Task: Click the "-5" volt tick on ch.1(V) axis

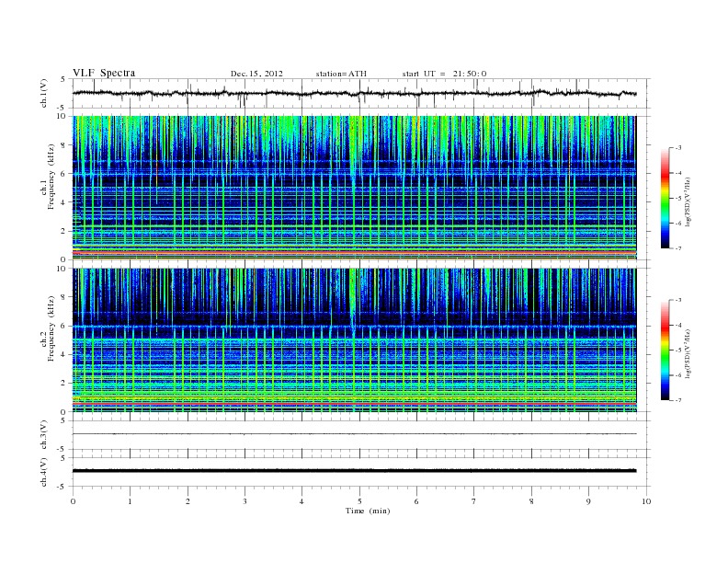Action: 62,108
